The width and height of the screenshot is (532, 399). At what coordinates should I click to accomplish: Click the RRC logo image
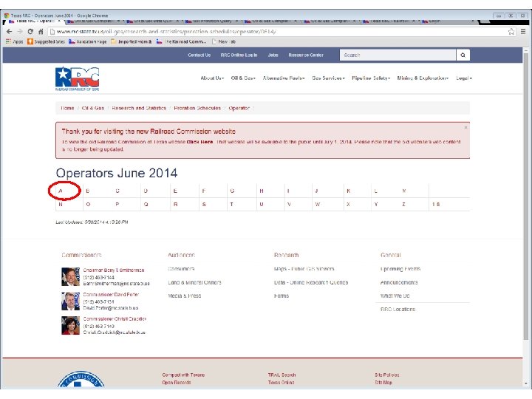click(78, 79)
